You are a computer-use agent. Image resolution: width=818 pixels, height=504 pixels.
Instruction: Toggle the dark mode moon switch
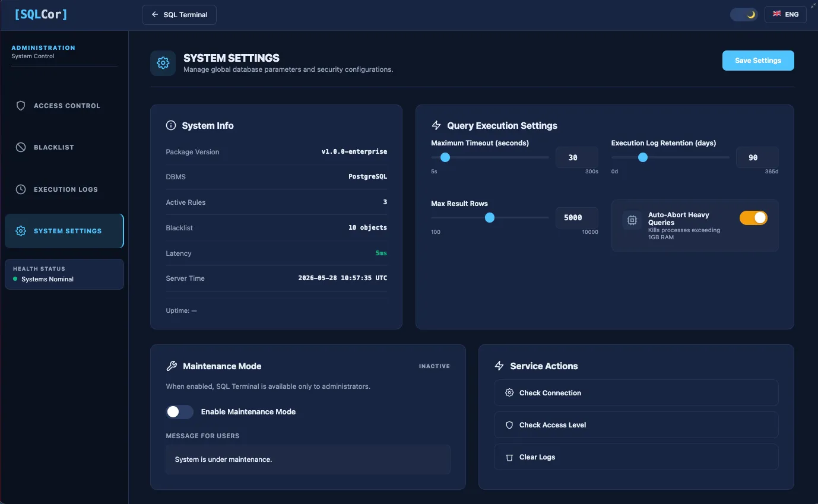744,14
